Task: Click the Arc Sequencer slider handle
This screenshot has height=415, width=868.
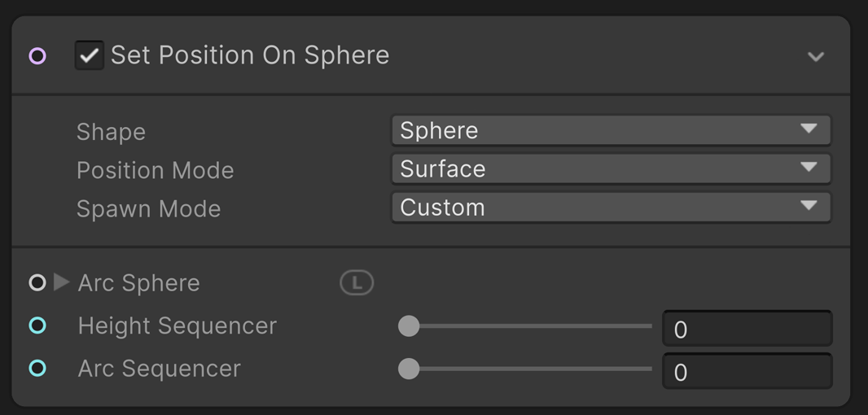Action: point(409,369)
